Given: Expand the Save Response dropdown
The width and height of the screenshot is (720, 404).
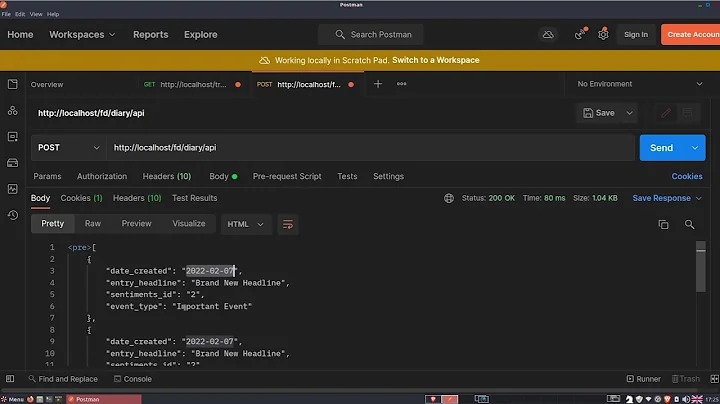Looking at the screenshot, I should pos(698,198).
